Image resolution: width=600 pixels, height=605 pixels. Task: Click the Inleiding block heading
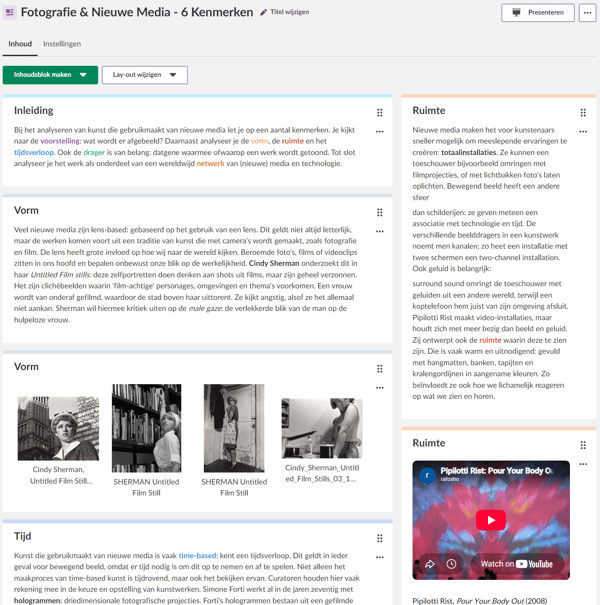click(x=34, y=111)
